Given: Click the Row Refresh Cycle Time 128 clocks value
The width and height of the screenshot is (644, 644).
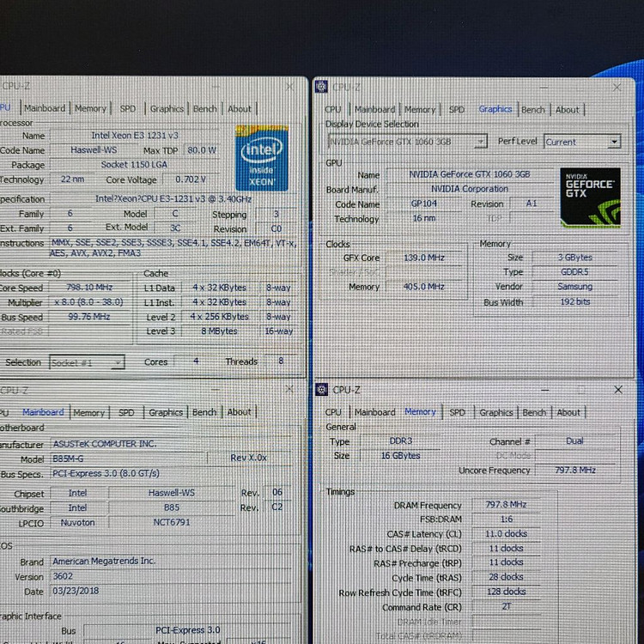Looking at the screenshot, I should tap(506, 592).
